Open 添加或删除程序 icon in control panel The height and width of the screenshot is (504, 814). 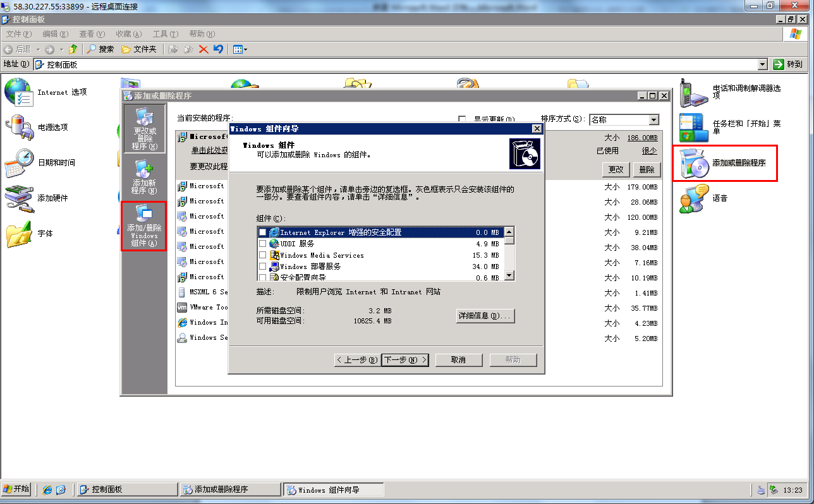(x=693, y=164)
